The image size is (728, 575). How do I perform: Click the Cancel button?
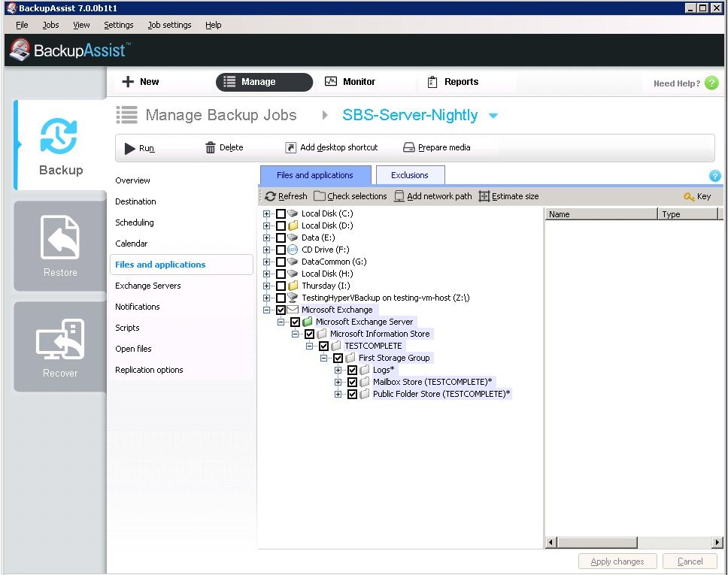coord(690,561)
